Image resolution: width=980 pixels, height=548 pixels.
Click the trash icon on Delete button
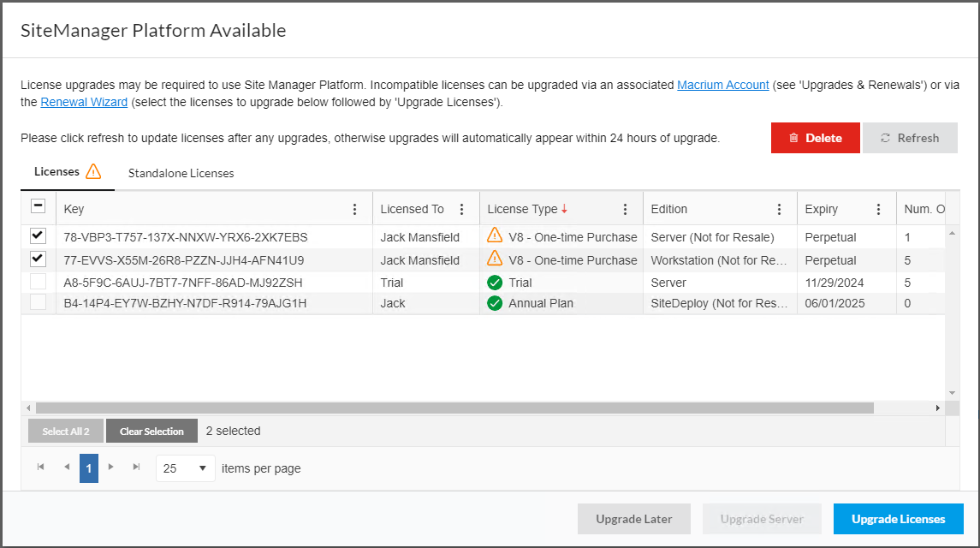[793, 138]
